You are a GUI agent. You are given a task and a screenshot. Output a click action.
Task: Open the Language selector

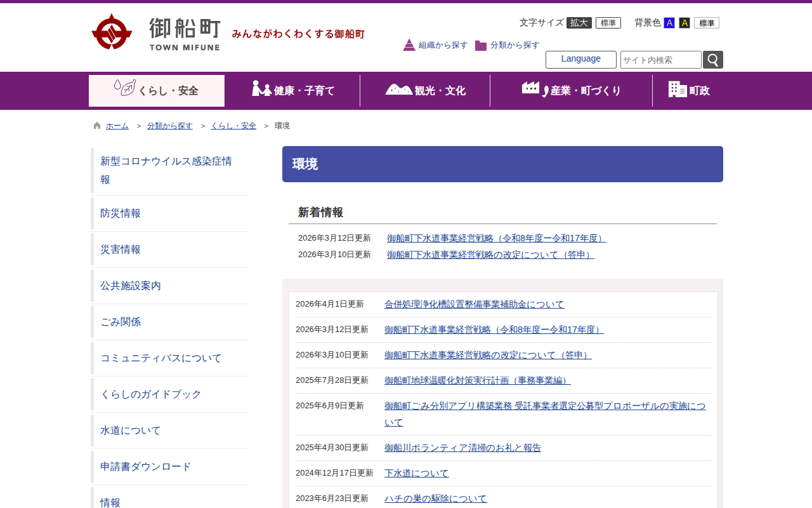coord(580,59)
